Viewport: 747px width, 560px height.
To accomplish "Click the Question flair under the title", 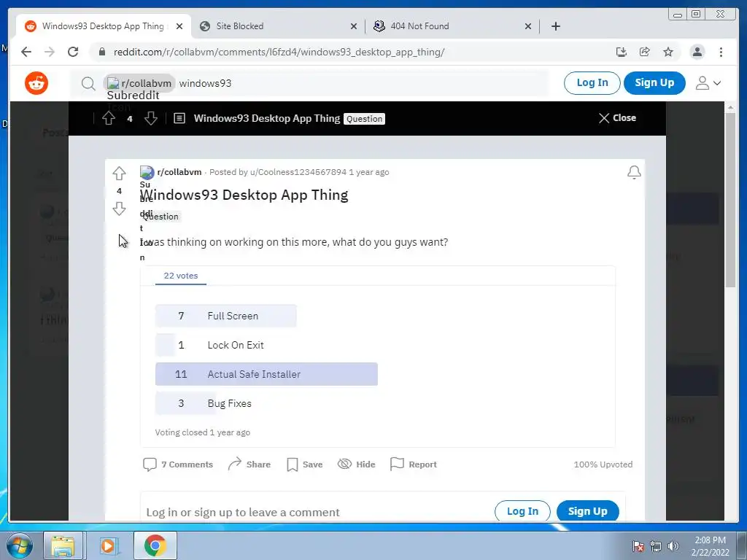I will tap(160, 217).
